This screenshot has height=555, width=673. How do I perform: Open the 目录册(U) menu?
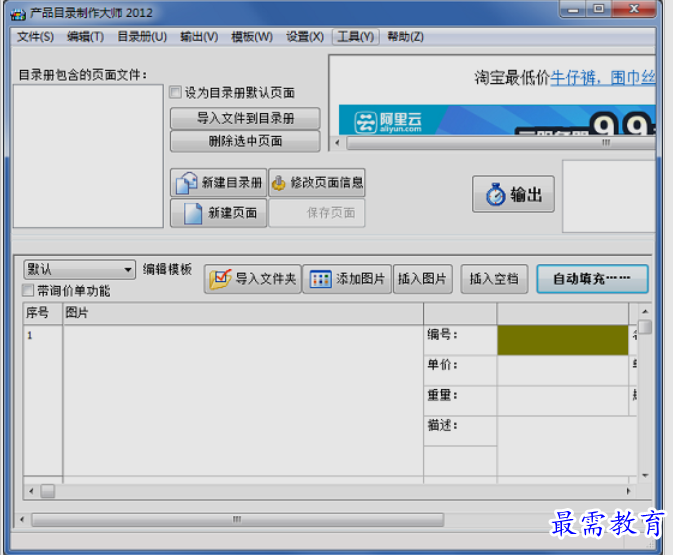coord(142,37)
